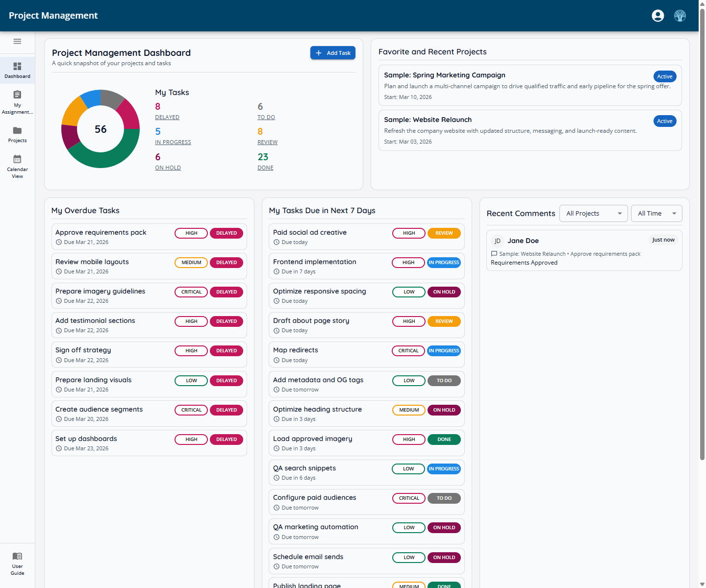Viewport: 706px width, 588px height.
Task: Click the orange Review segment of donut chart
Action: click(74, 110)
